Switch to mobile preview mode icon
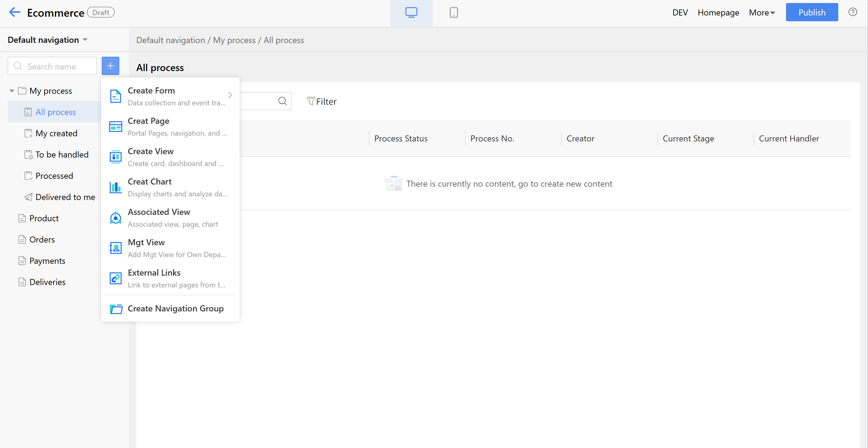 click(454, 12)
